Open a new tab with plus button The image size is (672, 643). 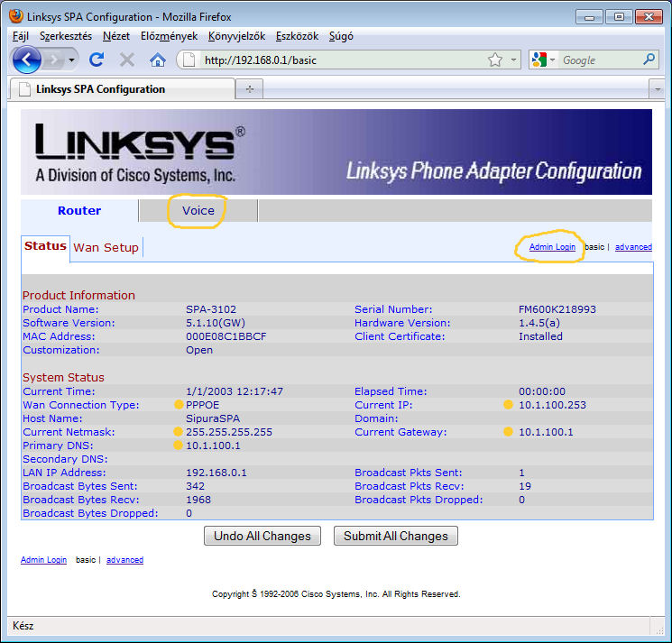click(250, 89)
